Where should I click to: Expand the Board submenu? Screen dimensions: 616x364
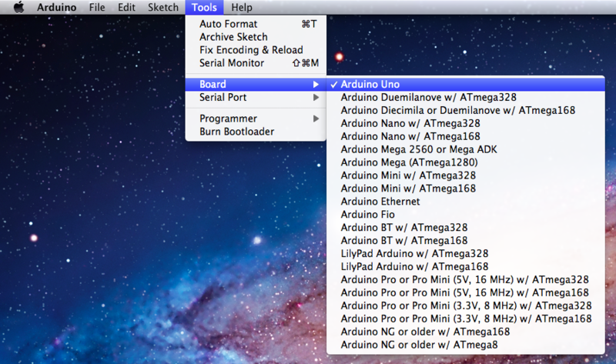(256, 84)
